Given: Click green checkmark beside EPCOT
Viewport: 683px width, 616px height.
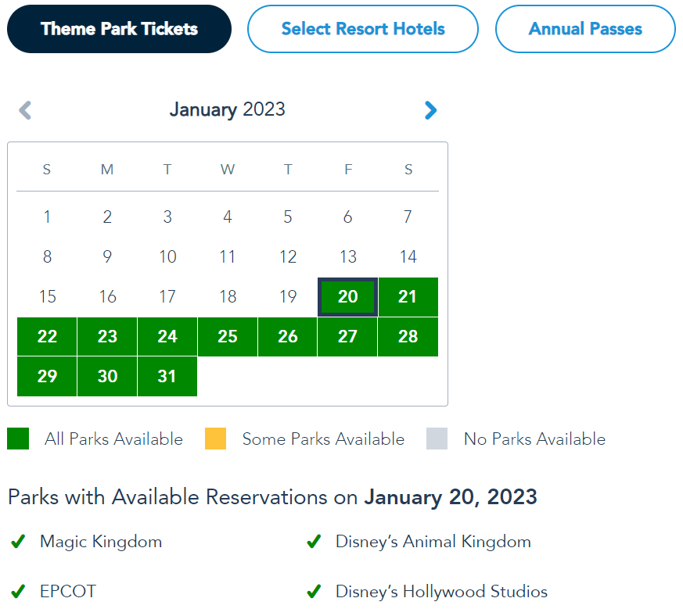Looking at the screenshot, I should coord(18,591).
